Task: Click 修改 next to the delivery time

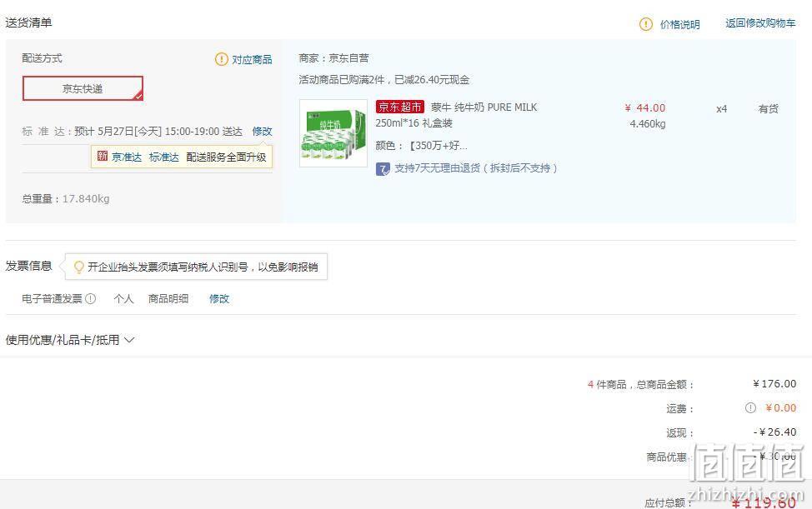Action: coord(262,132)
